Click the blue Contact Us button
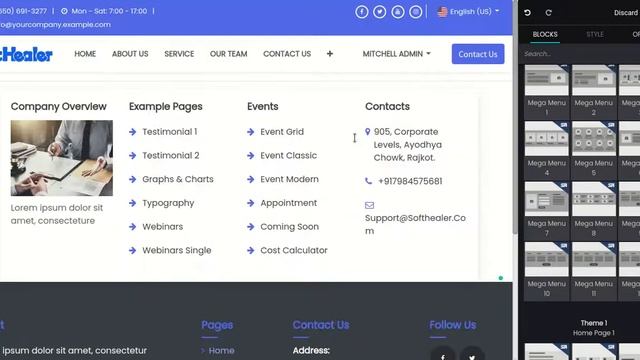This screenshot has height=360, width=640. coord(478,54)
